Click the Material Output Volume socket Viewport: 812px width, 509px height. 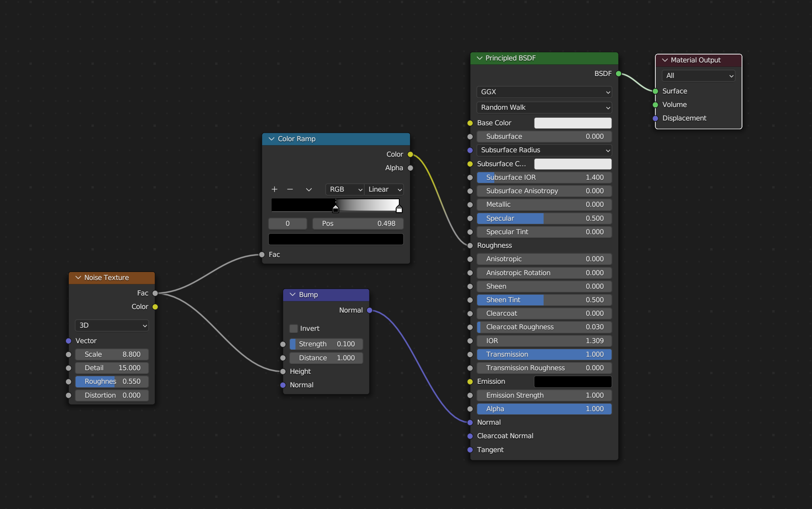point(655,105)
